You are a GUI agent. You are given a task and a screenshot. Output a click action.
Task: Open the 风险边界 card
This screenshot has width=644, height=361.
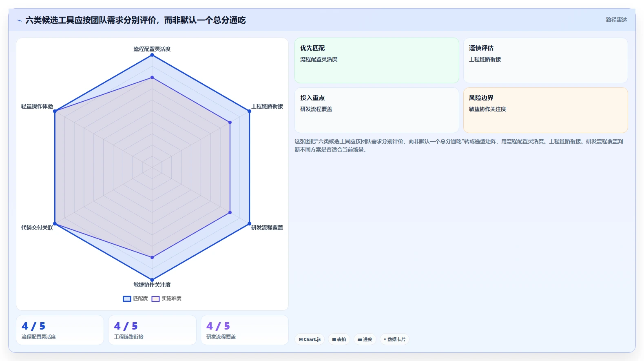(x=545, y=110)
